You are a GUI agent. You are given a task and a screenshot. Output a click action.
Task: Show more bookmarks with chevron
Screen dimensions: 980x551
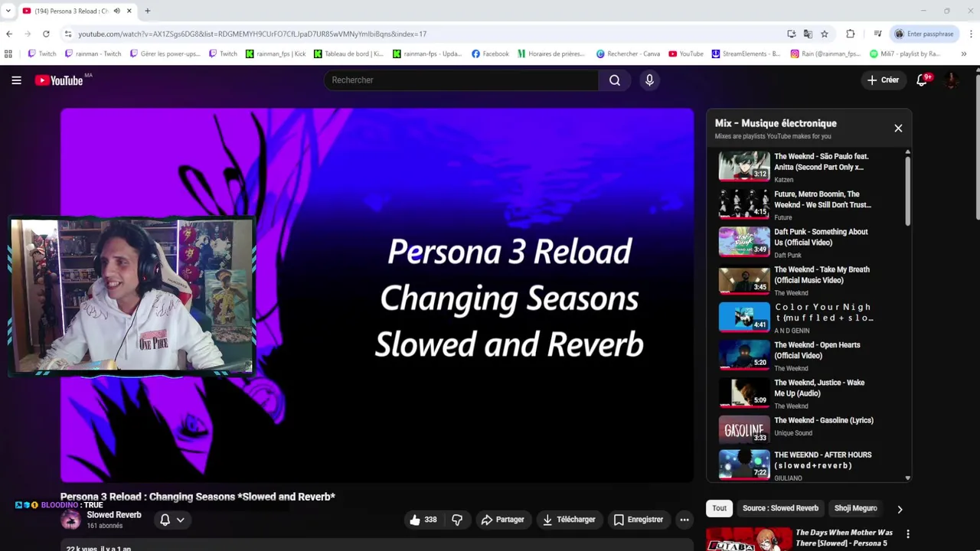(x=963, y=54)
